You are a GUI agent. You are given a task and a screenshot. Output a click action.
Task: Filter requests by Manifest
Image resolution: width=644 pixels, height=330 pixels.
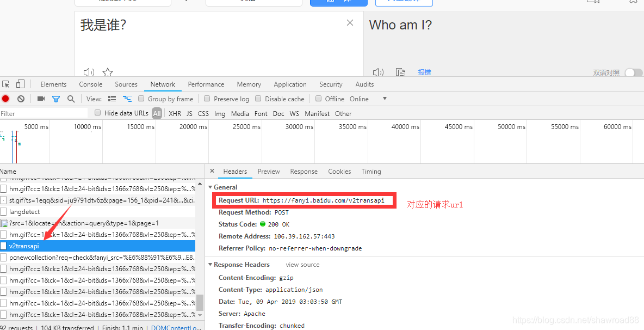[317, 113]
